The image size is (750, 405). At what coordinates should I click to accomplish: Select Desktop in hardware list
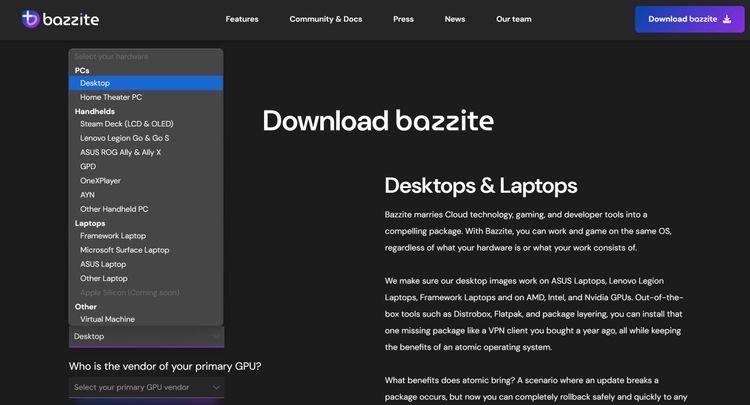click(x=146, y=83)
